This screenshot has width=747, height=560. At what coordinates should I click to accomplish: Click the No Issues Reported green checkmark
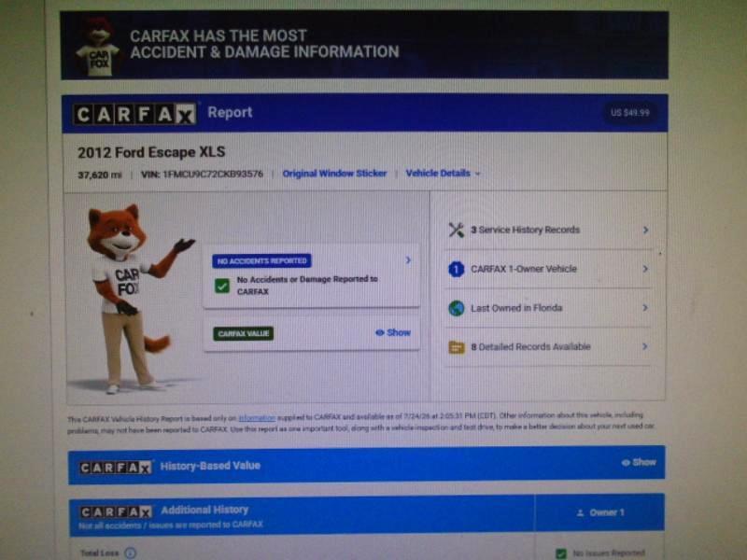point(561,553)
